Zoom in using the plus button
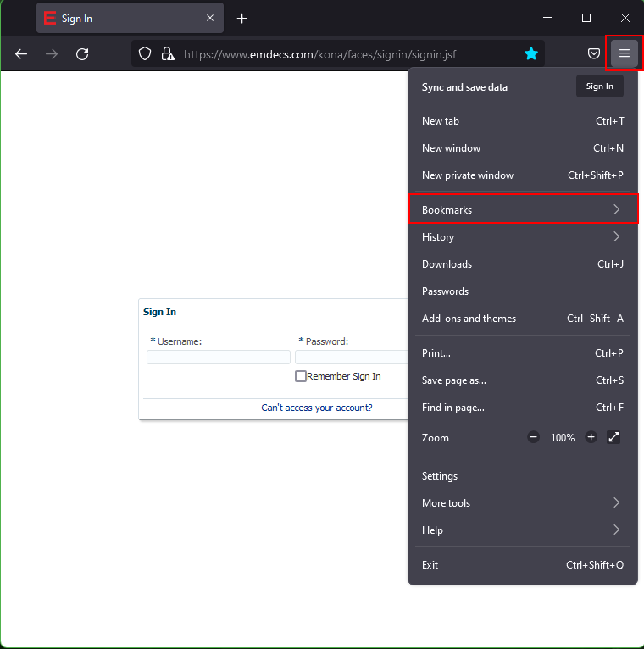Viewport: 644px width, 649px height. pos(591,437)
